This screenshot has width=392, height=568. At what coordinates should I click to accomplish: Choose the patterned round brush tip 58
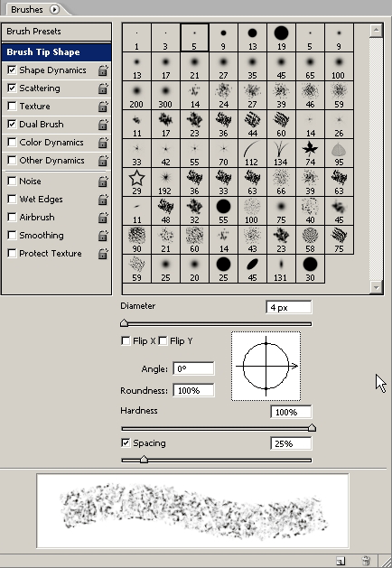310,240
